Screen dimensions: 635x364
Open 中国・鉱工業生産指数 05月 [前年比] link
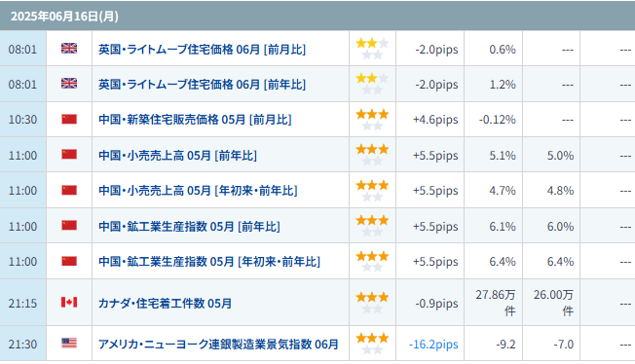189,227
